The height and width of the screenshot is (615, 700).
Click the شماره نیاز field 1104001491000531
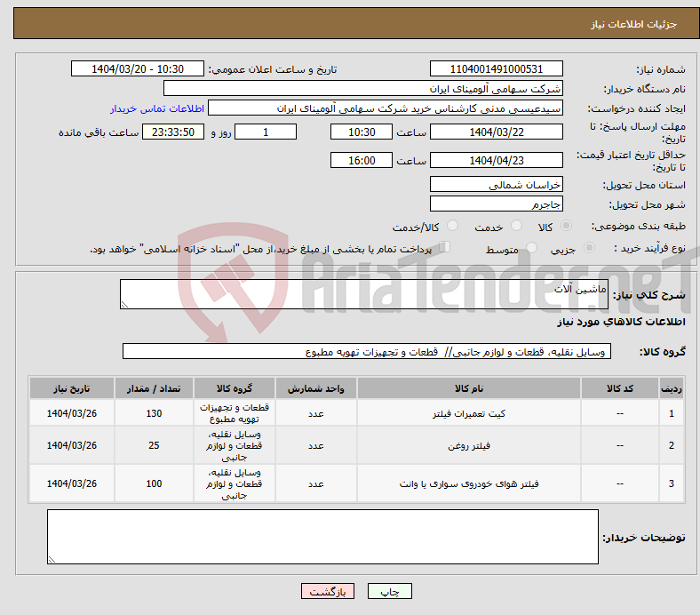pyautogui.click(x=496, y=68)
